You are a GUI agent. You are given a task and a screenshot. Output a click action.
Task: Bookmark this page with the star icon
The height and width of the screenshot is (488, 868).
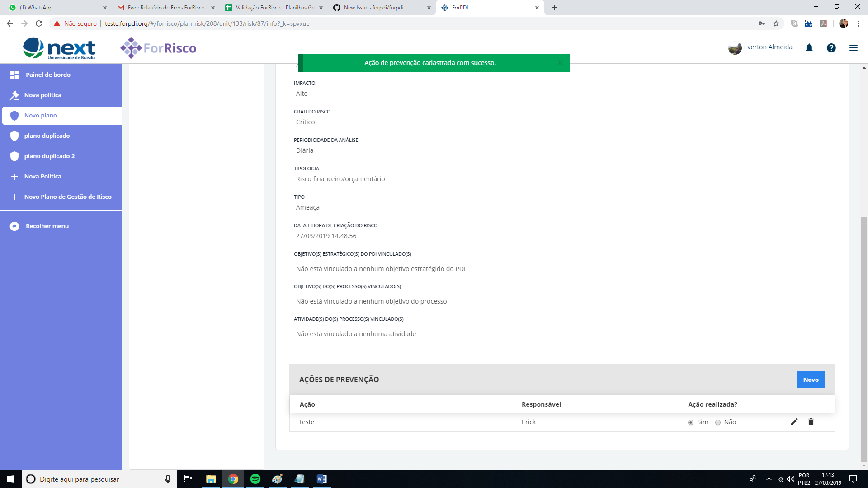[776, 23]
